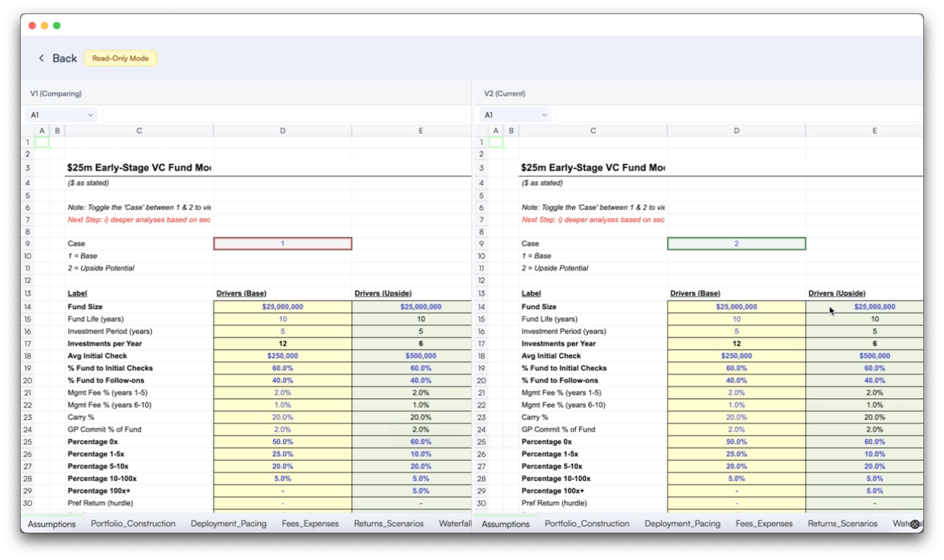The height and width of the screenshot is (560, 944).
Task: Click the yellow minimize window button
Action: (x=44, y=26)
